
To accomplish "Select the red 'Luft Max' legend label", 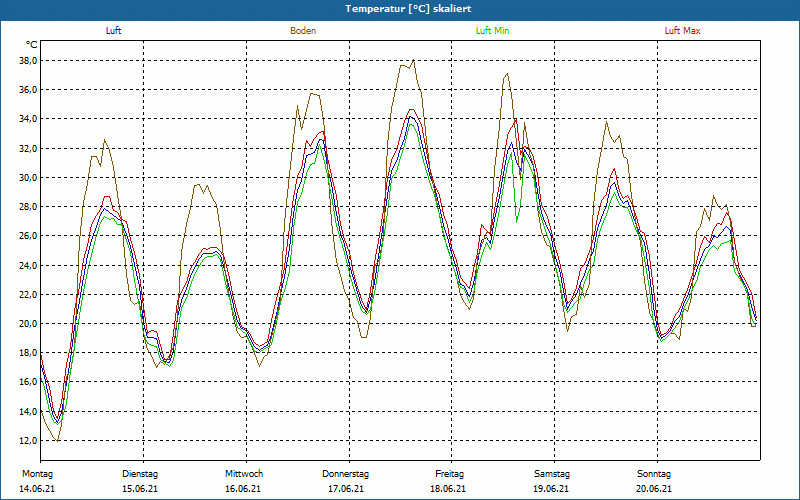I will point(682,31).
